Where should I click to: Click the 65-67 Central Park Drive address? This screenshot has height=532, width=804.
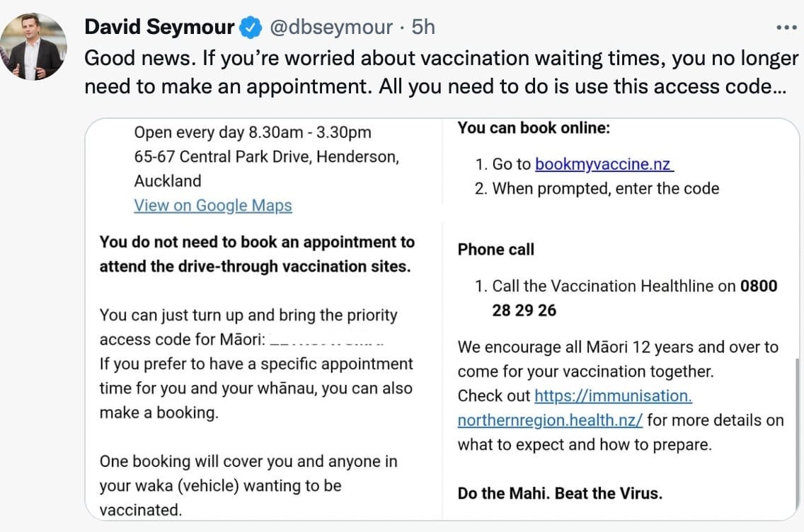[266, 157]
